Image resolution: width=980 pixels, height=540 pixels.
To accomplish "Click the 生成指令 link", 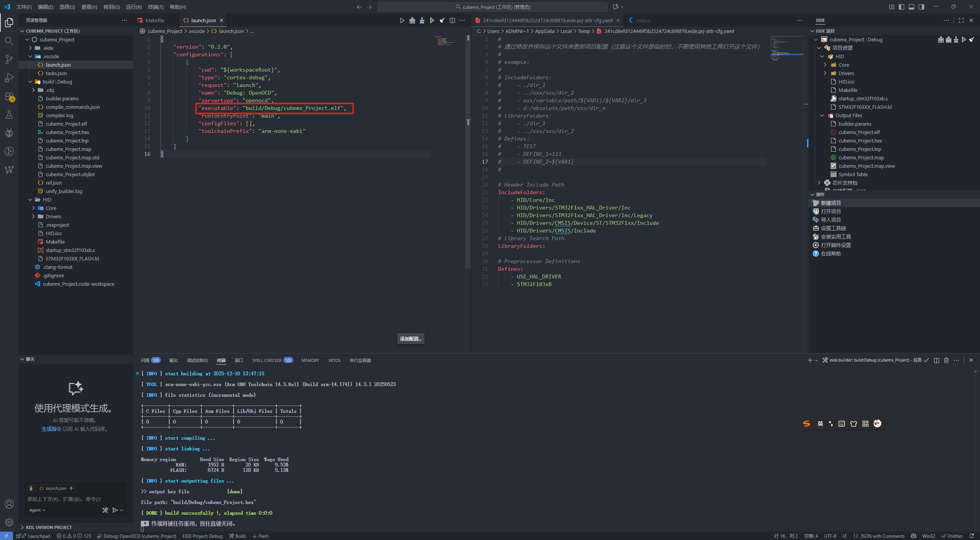I will point(51,429).
